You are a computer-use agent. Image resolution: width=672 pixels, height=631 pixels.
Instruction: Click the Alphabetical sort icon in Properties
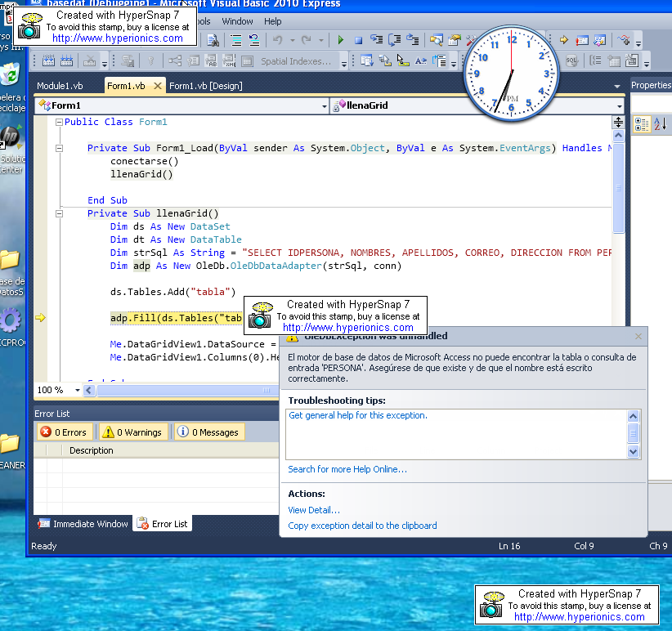tap(660, 124)
